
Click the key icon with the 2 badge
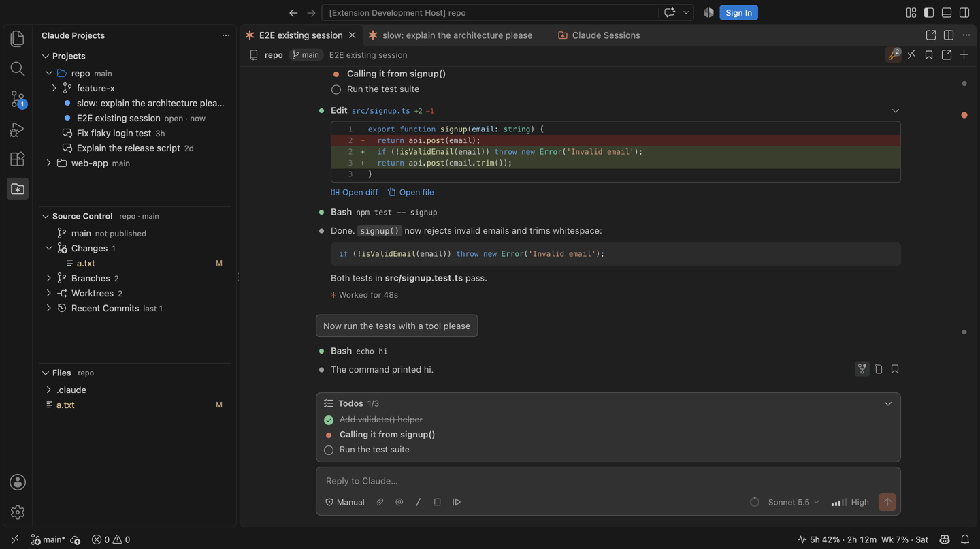coord(894,55)
